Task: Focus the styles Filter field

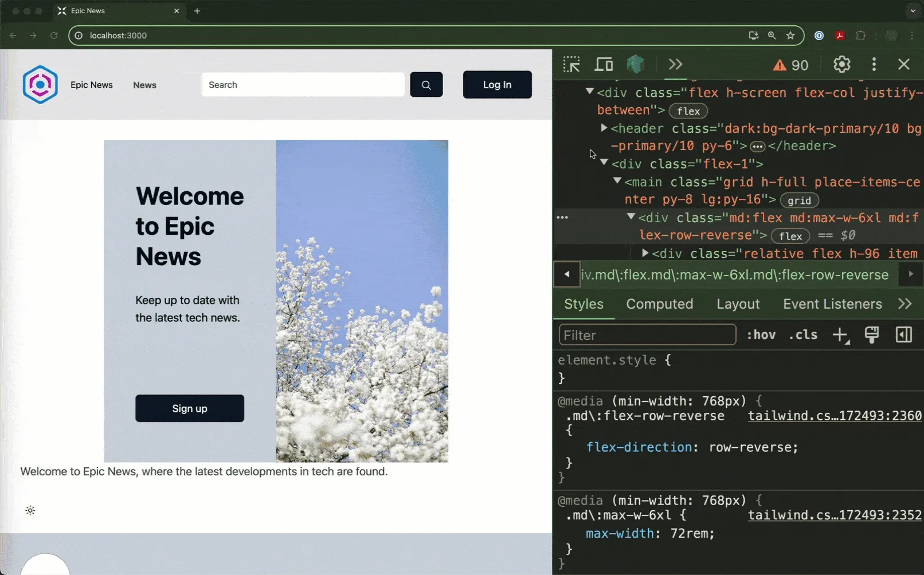Action: click(647, 335)
